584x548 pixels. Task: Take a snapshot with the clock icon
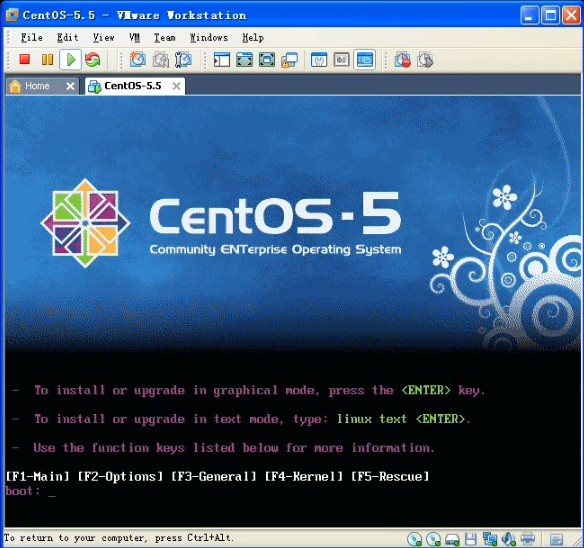137,60
